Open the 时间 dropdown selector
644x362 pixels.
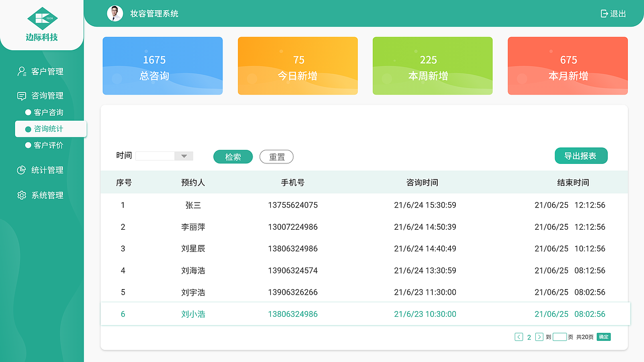[x=183, y=156]
